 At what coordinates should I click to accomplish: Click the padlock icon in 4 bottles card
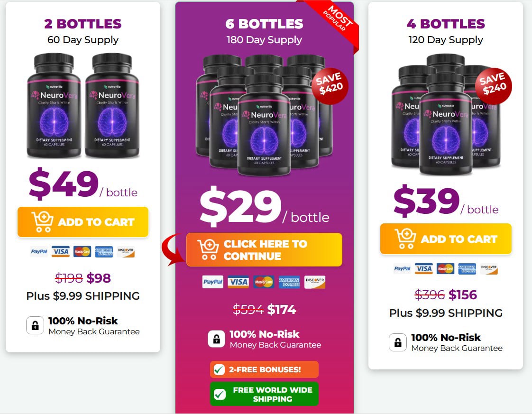tap(398, 342)
